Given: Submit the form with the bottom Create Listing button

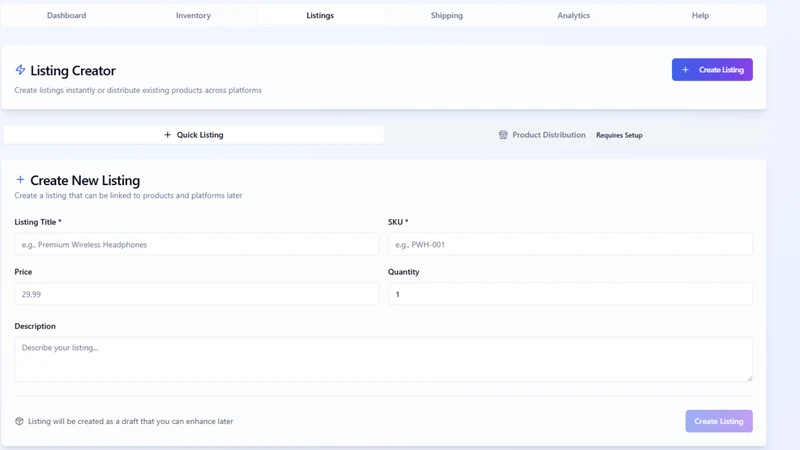Looking at the screenshot, I should point(719,421).
